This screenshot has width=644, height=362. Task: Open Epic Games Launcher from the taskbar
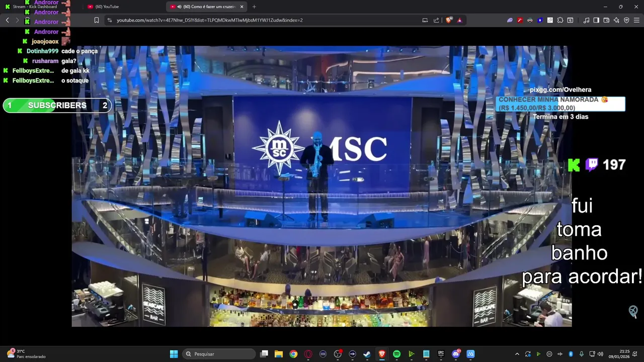pyautogui.click(x=441, y=354)
